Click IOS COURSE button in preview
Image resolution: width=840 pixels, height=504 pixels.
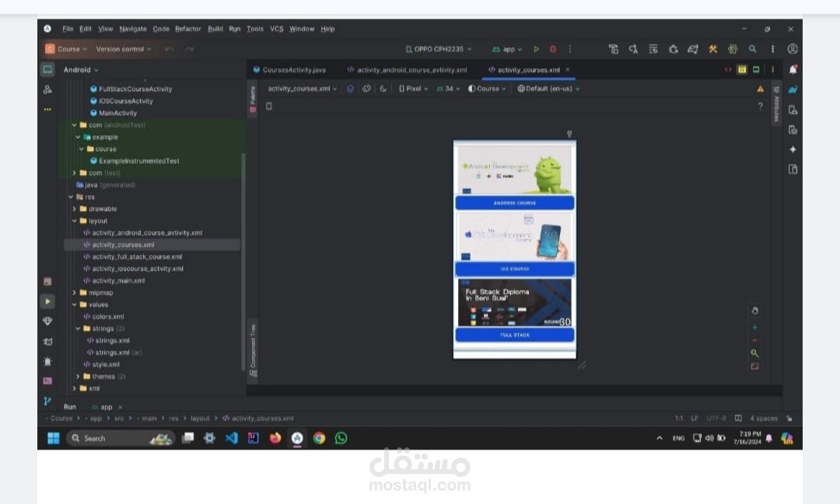[515, 269]
